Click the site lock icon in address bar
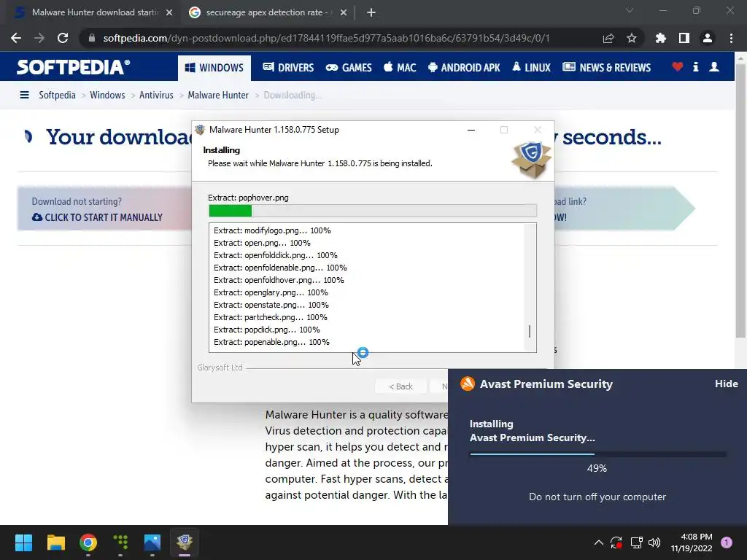747x560 pixels. tap(91, 38)
